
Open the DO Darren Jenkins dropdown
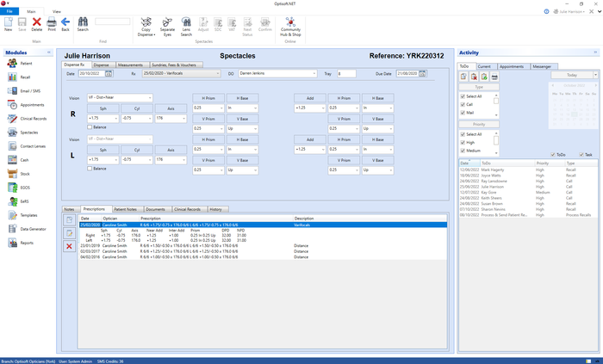[277, 73]
